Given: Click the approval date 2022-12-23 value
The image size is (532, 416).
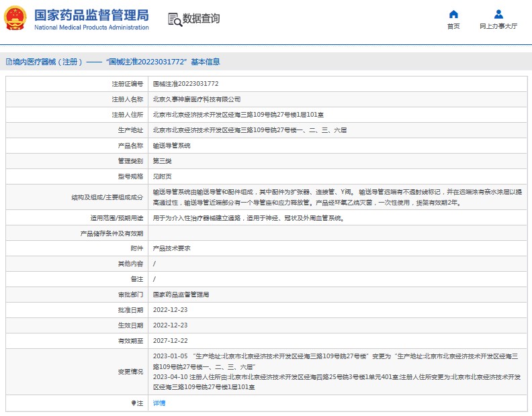Looking at the screenshot, I should [x=171, y=310].
